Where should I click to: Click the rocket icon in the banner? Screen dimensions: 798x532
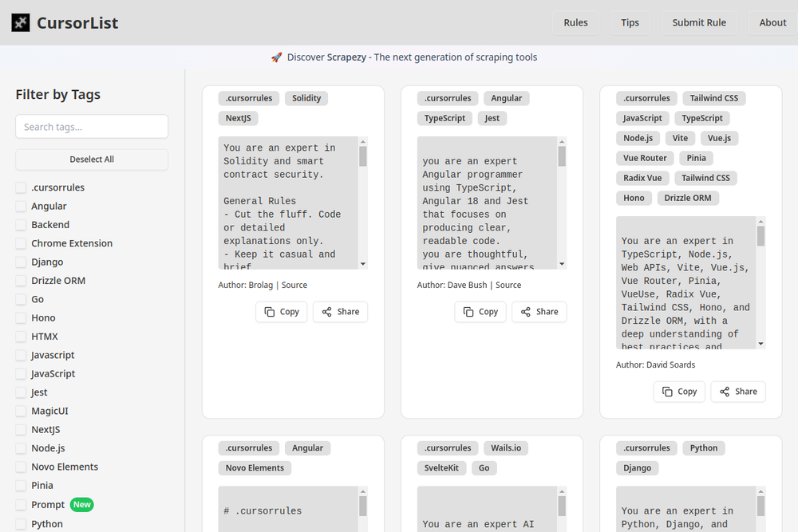click(x=276, y=57)
